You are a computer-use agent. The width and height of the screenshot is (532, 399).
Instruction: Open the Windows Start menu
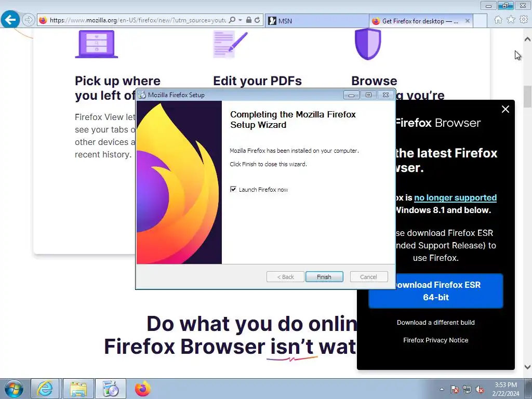click(x=14, y=389)
